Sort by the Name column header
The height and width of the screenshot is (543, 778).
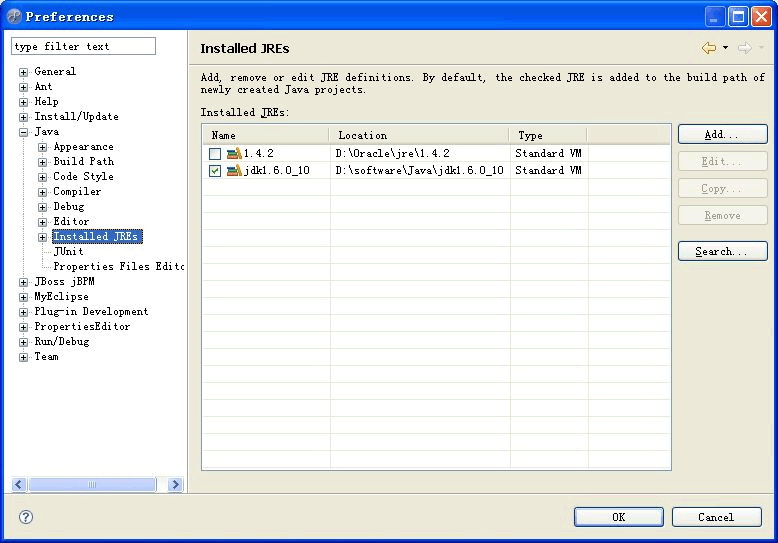pyautogui.click(x=265, y=135)
